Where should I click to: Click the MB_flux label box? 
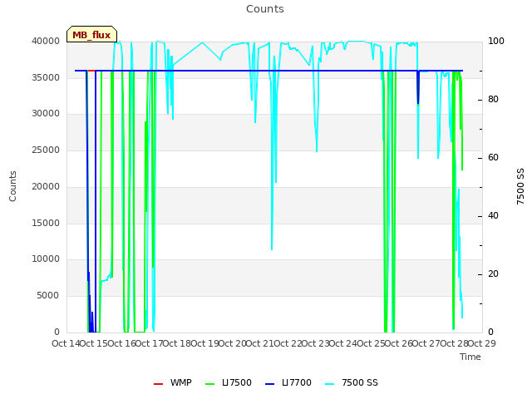91,34
